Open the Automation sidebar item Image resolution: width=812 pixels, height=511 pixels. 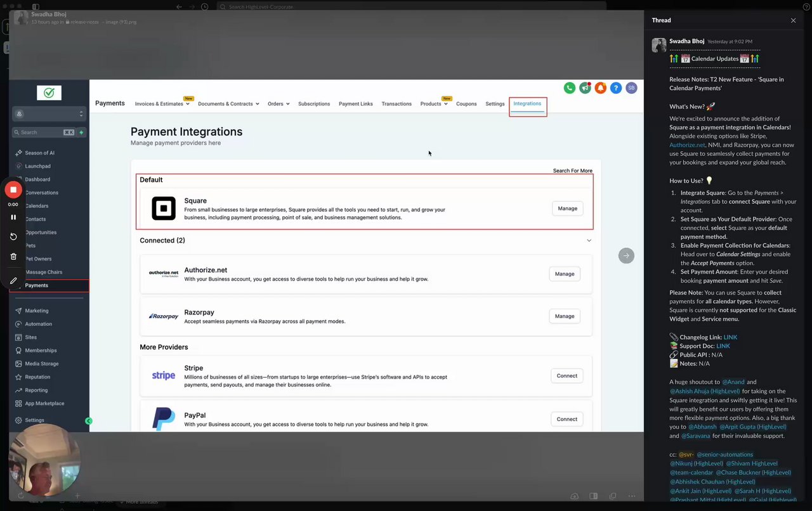pos(39,324)
